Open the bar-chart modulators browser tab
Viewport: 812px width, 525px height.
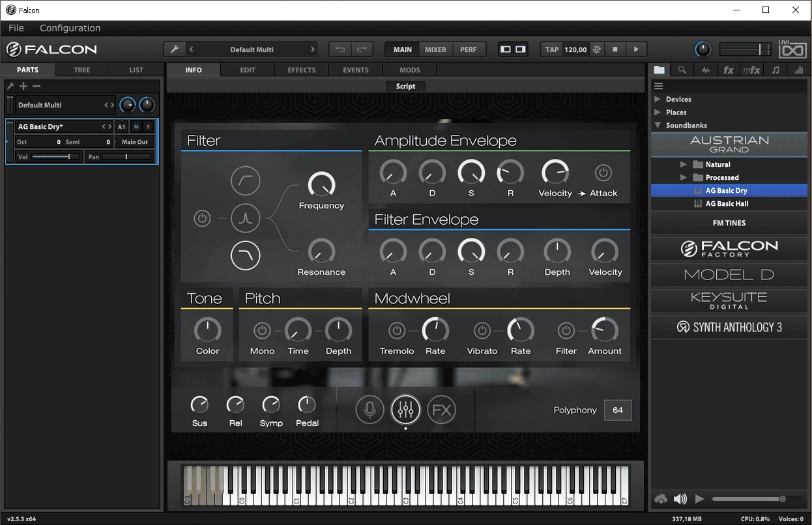click(x=799, y=70)
